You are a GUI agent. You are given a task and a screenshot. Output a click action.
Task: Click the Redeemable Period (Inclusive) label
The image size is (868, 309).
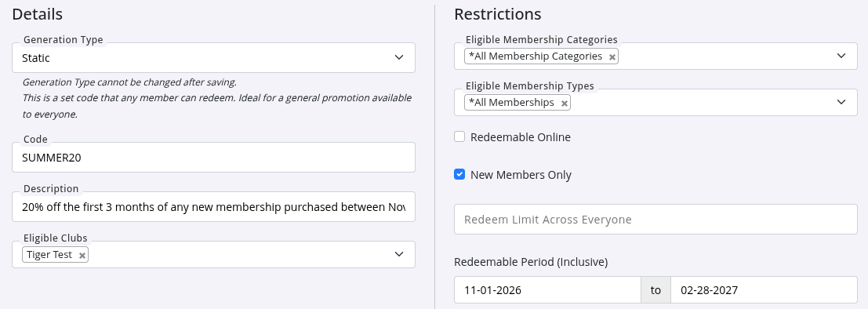click(531, 262)
